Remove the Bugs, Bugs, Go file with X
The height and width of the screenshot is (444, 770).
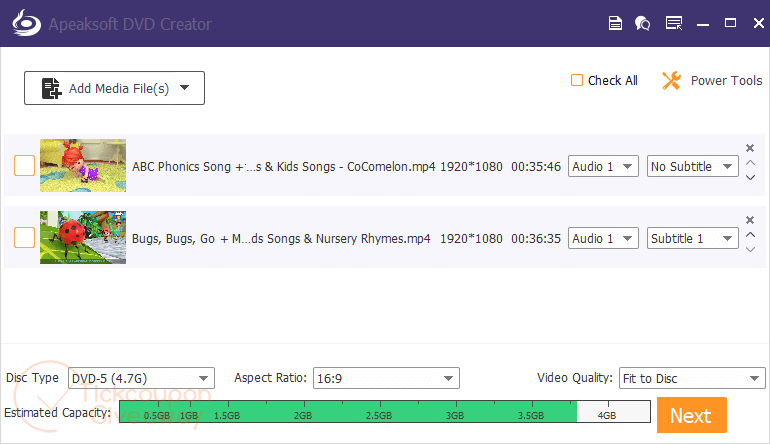tap(750, 220)
